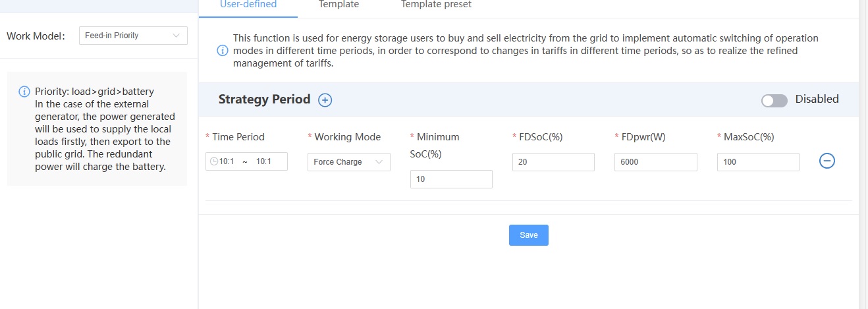Open the Template tab

click(339, 5)
